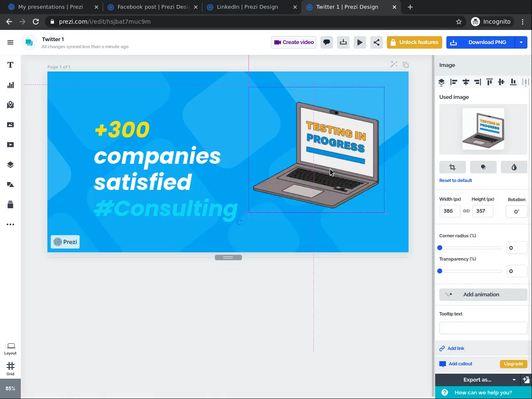The height and width of the screenshot is (399, 532).
Task: Toggle the aspect ratio lock link
Action: coord(466,211)
